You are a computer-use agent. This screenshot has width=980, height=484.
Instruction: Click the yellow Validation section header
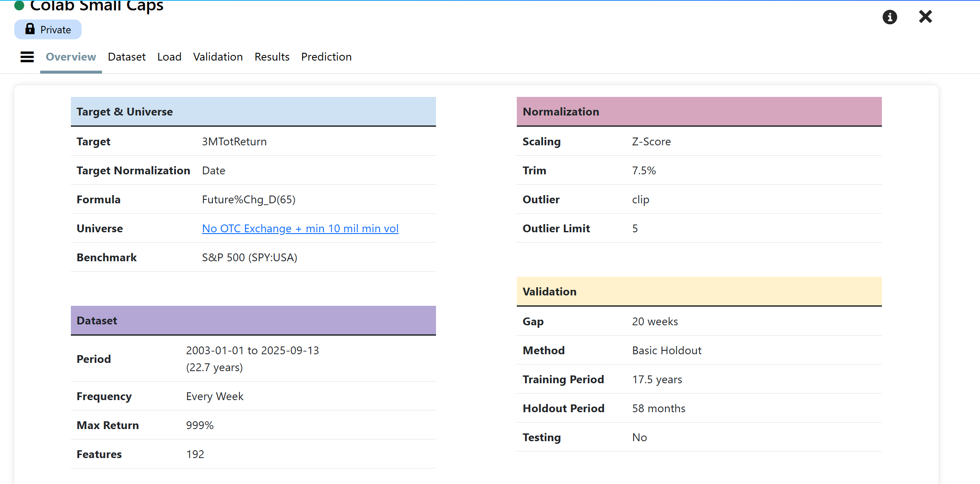pyautogui.click(x=699, y=292)
